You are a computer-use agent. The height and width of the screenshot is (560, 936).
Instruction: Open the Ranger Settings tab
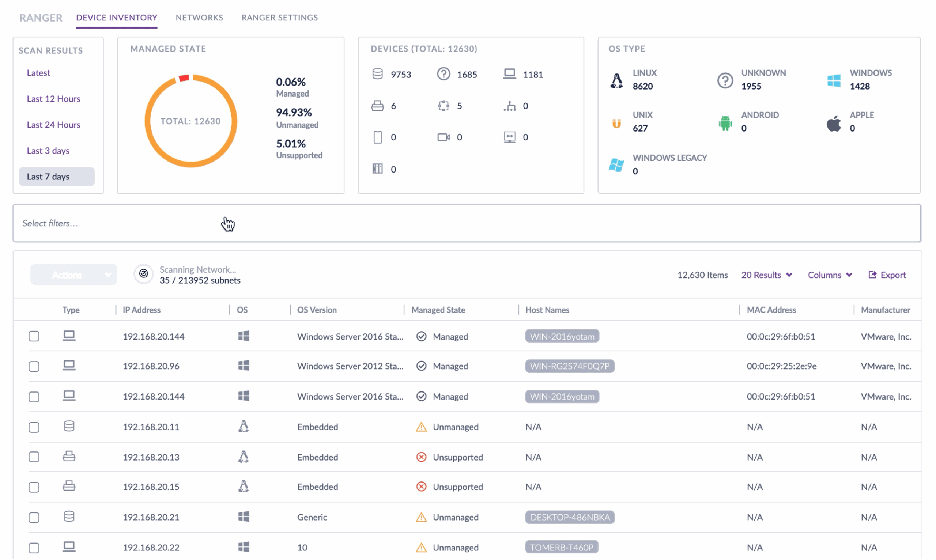click(x=280, y=17)
